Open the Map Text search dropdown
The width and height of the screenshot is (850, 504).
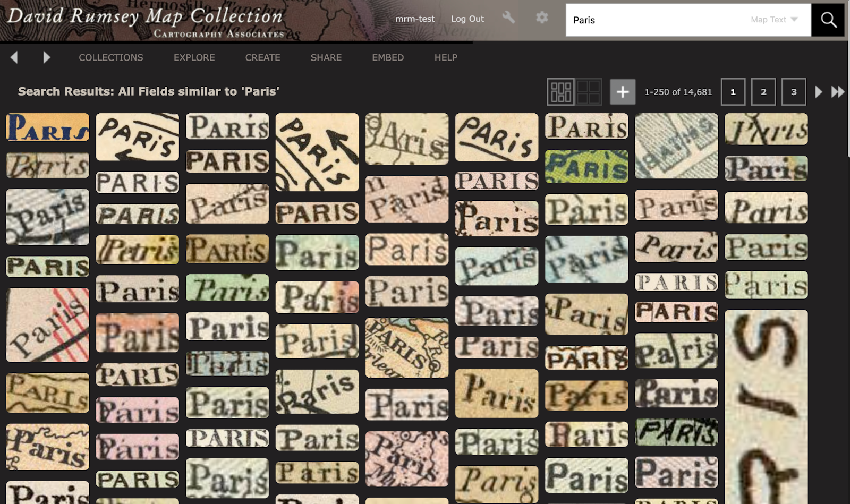pyautogui.click(x=774, y=20)
